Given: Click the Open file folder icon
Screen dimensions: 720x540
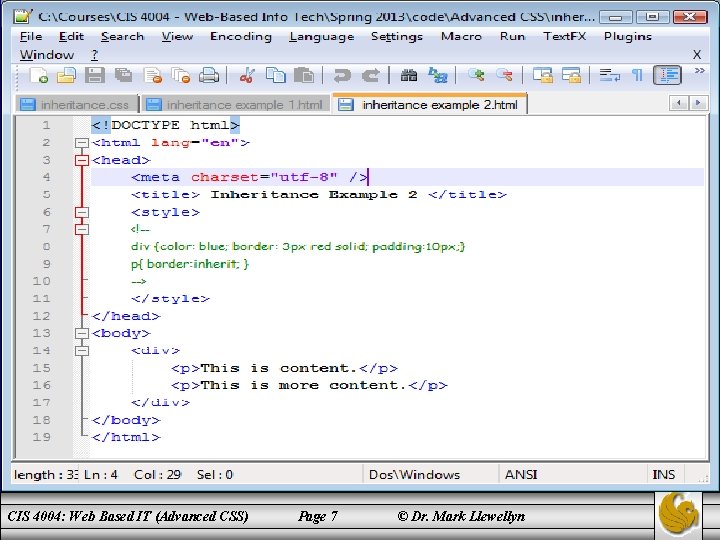Looking at the screenshot, I should 67,75.
